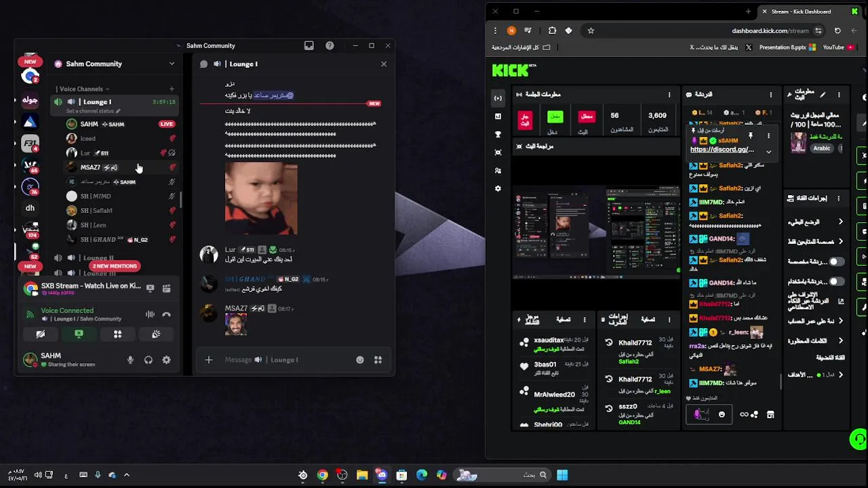Open the pinned discord.gg link
Screen dimensions: 868x488
click(722, 150)
